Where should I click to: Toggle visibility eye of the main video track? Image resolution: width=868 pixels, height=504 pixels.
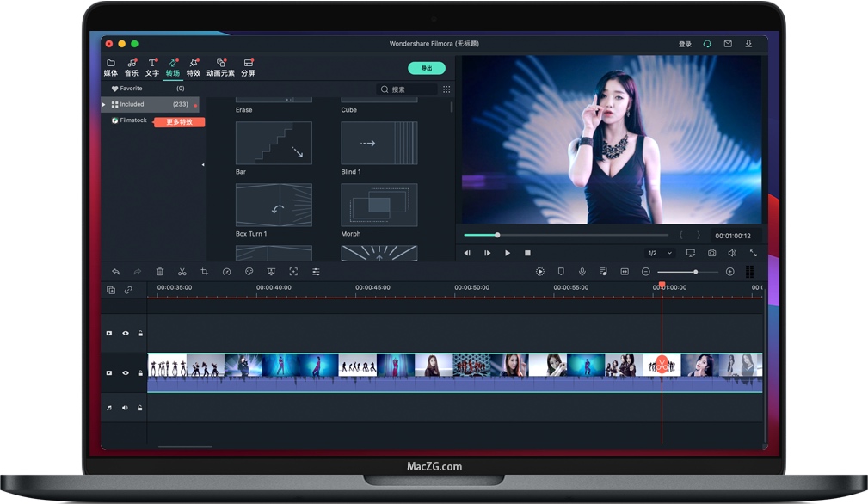coord(125,373)
